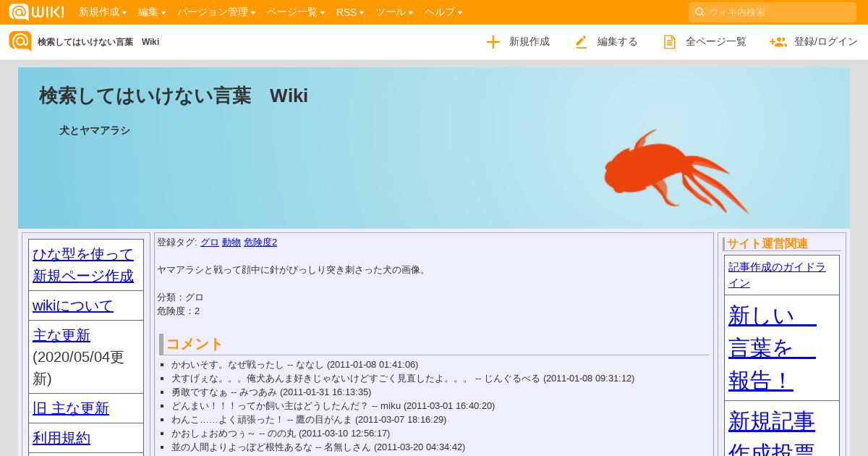Click the コメント section heading
Image resolution: width=868 pixels, height=456 pixels.
coord(195,344)
